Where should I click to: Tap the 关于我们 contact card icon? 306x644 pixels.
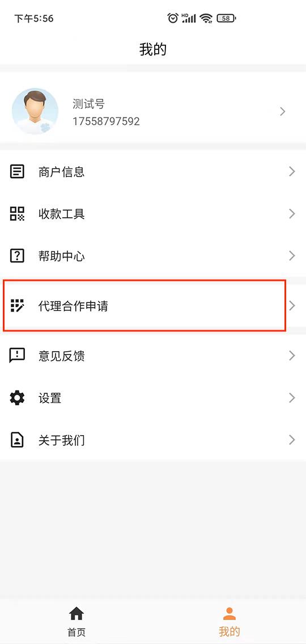(17, 440)
